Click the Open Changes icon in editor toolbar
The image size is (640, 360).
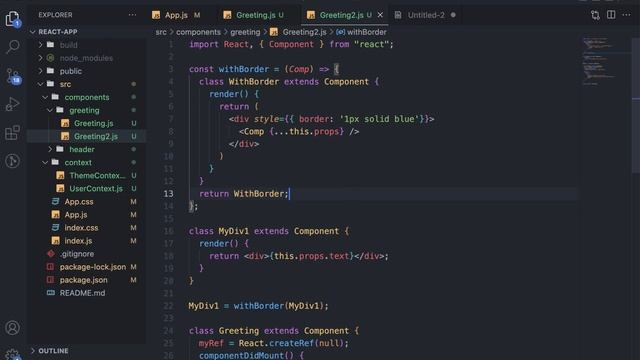pos(595,15)
